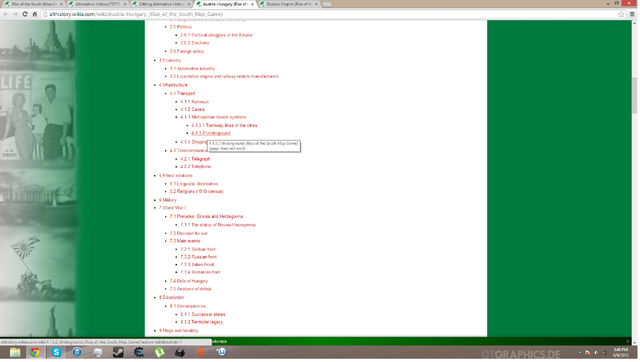Open '8.1.1 Successor states' link

[x=203, y=315]
